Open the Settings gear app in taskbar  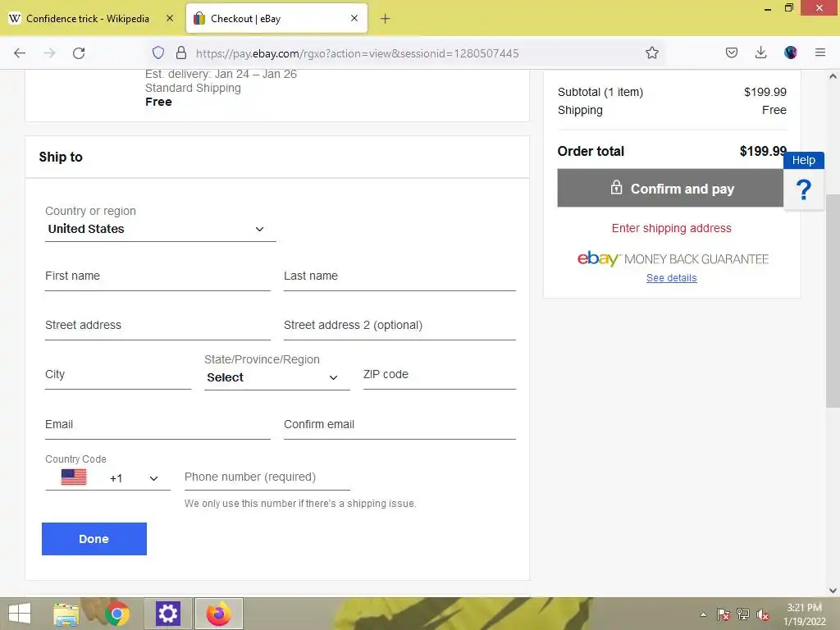coord(167,614)
